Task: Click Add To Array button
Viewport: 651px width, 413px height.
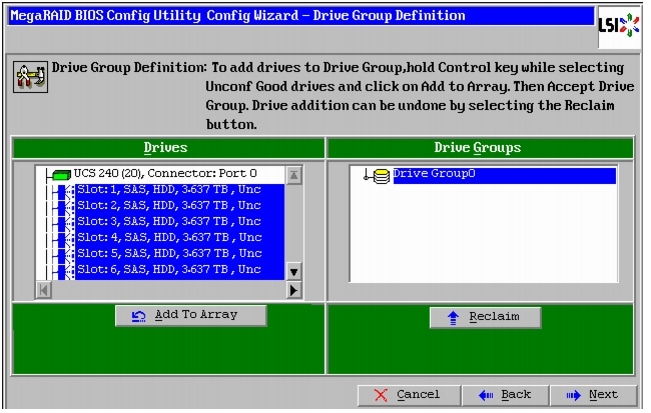Action: (x=191, y=316)
